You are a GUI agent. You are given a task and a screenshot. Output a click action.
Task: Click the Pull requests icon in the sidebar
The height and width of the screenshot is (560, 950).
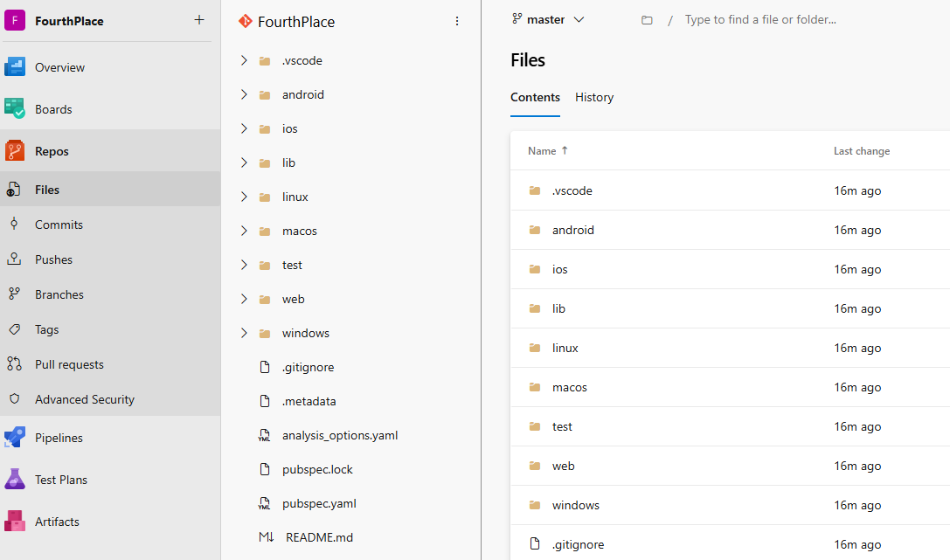(x=14, y=363)
